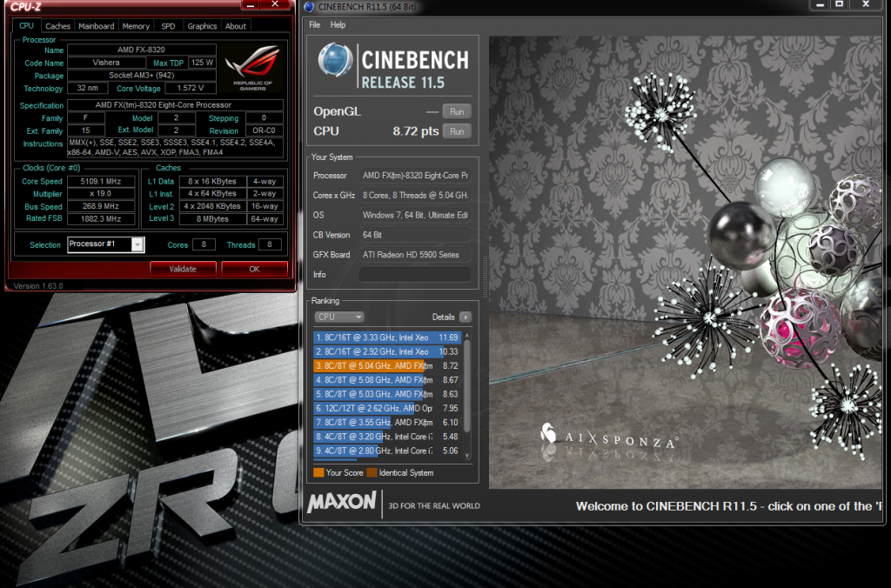Click the GFX Board field ATI Radeon

pos(415,255)
